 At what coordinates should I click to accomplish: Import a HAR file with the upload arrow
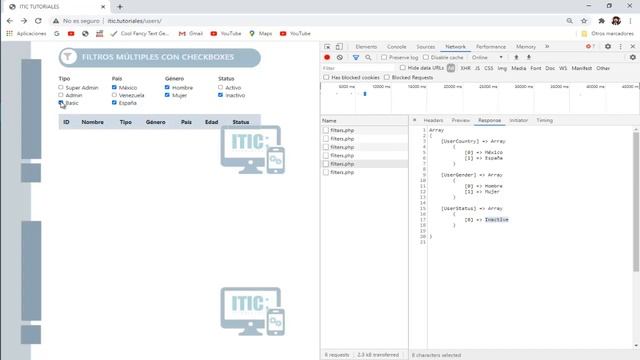(x=516, y=58)
